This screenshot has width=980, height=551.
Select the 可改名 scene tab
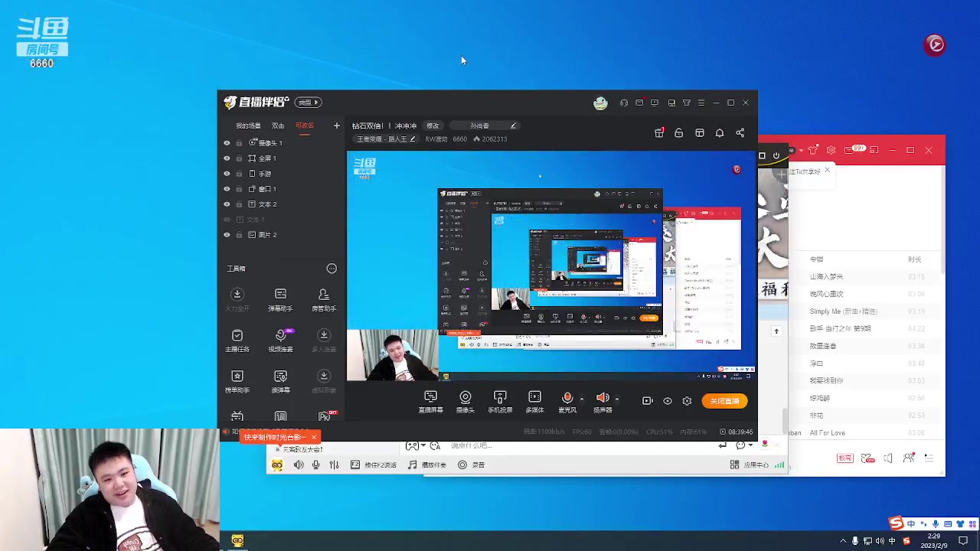click(305, 126)
